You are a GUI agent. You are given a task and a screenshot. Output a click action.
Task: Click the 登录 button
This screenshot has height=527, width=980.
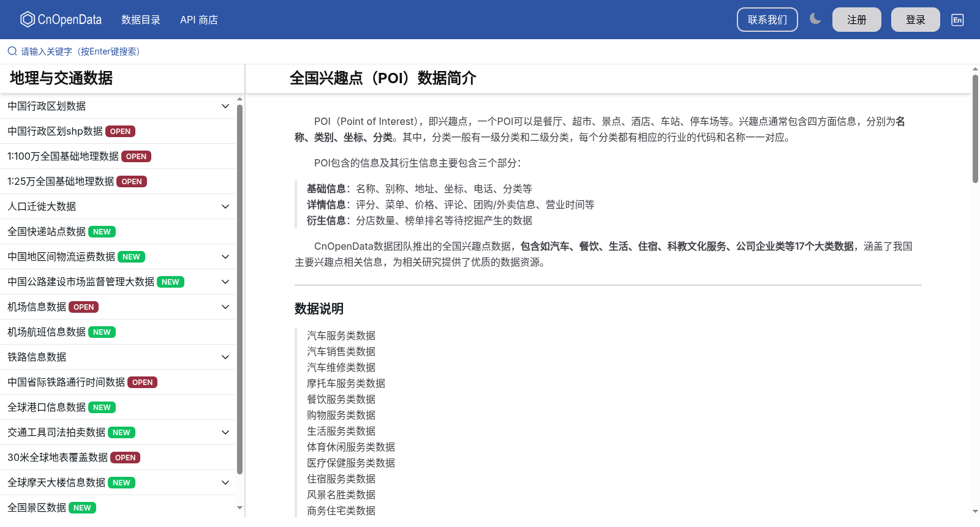pyautogui.click(x=916, y=20)
